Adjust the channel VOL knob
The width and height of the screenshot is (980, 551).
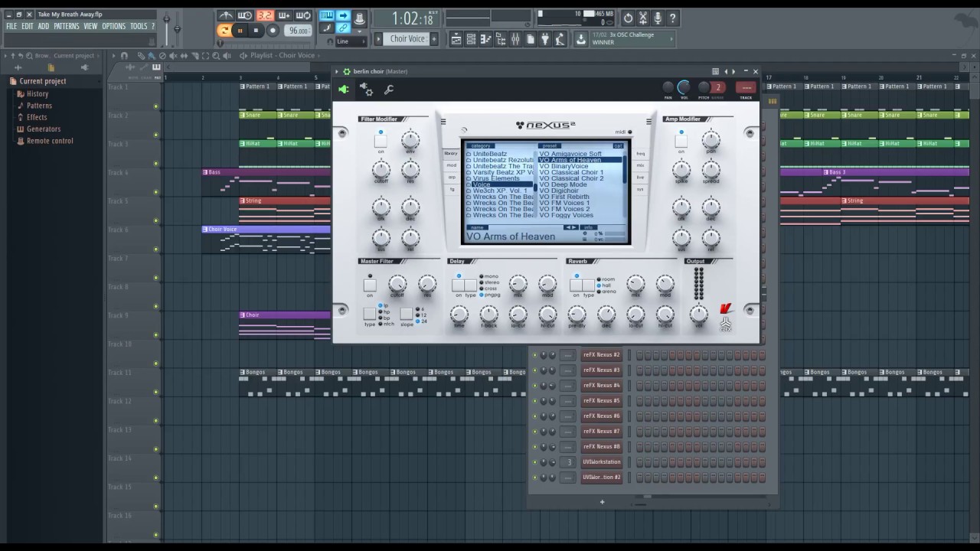(683, 87)
